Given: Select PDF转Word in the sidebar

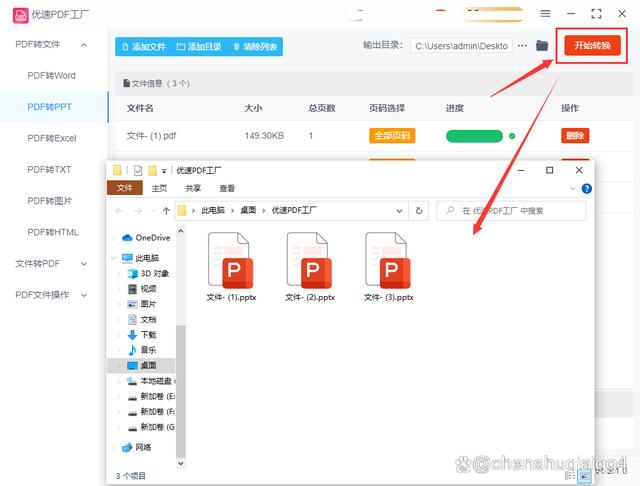Looking at the screenshot, I should (51, 75).
